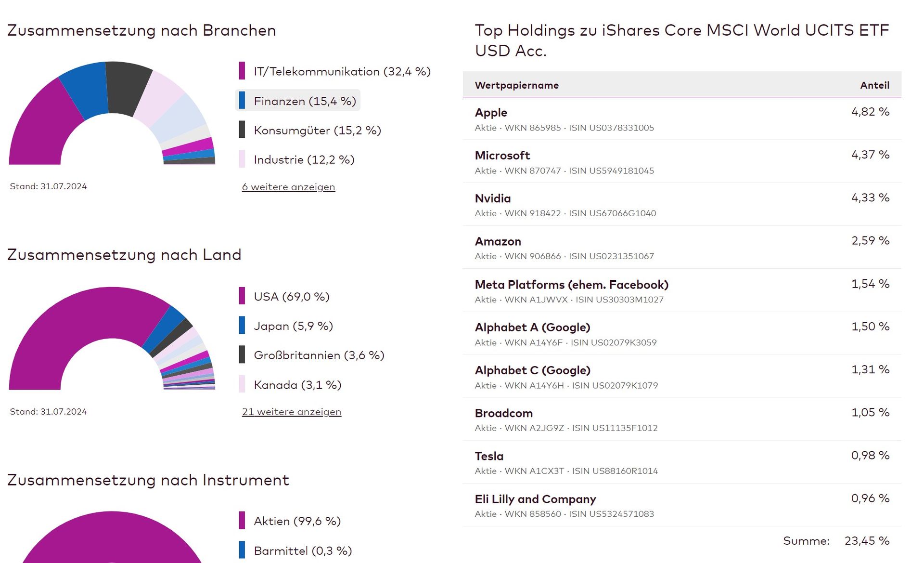Click the Aktien (99,6 %) legend entry
Screen dimensions: 924x563
pos(297,521)
